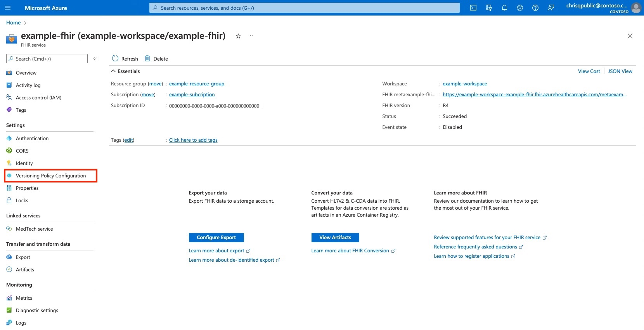Focus the top search resources field
Image resolution: width=644 pixels, height=330 pixels.
305,8
